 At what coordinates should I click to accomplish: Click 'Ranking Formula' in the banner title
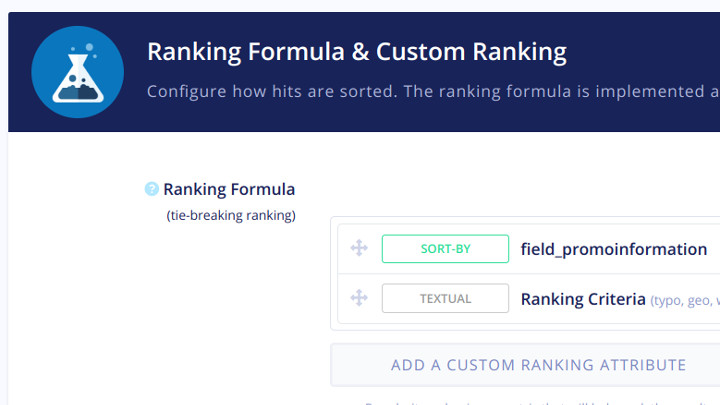(x=246, y=51)
